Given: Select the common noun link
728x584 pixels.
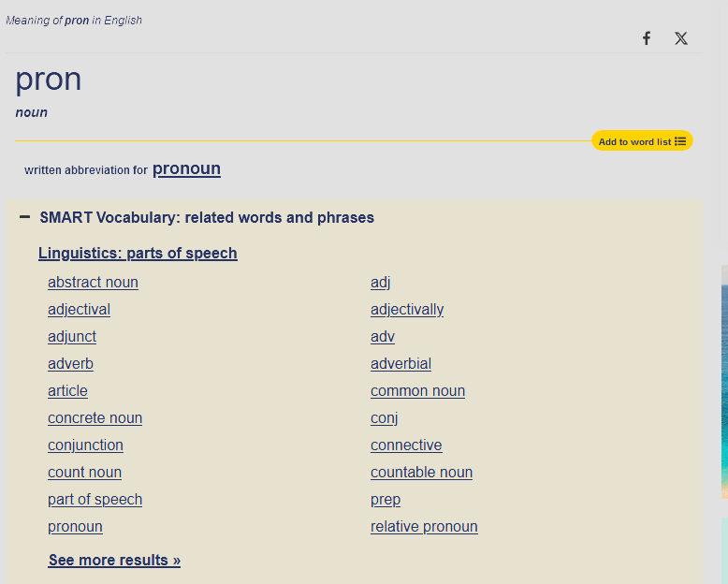Looking at the screenshot, I should (417, 391).
